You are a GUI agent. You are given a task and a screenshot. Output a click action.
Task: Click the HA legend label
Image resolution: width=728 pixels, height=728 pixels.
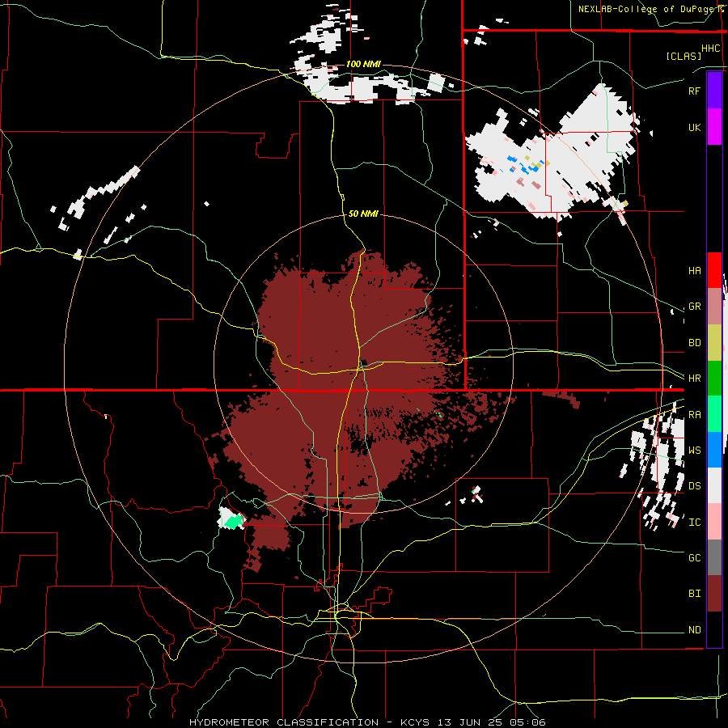(x=694, y=271)
